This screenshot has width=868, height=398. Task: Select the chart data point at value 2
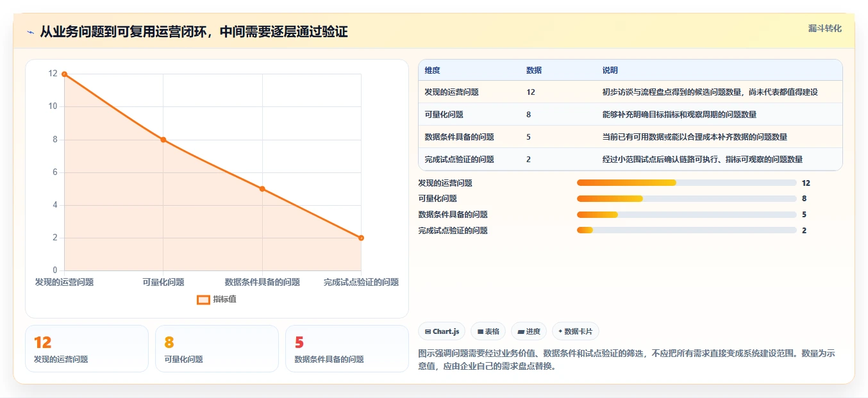(361, 238)
